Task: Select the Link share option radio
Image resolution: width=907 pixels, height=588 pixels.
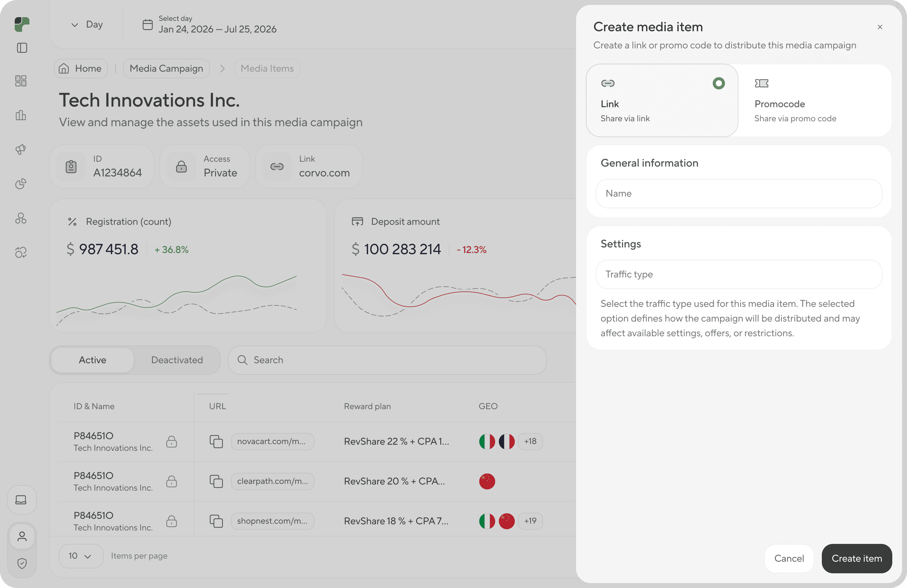Action: pos(719,83)
